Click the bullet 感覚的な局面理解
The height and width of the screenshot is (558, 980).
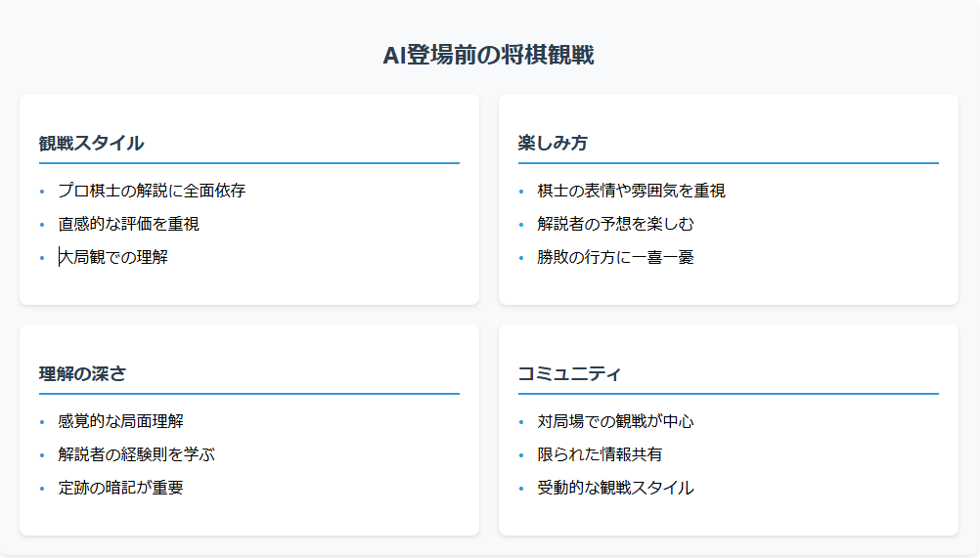coord(121,421)
